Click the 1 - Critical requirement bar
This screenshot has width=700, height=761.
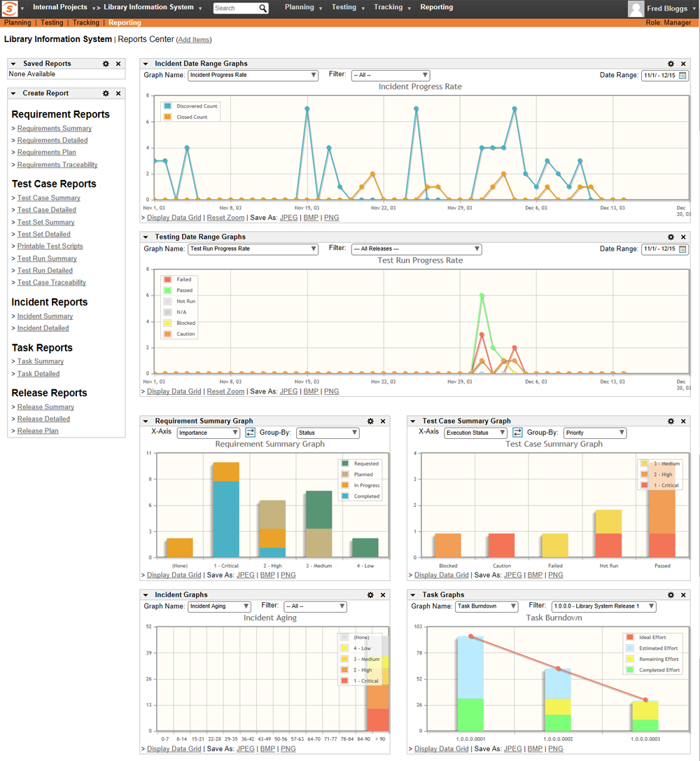[226, 510]
